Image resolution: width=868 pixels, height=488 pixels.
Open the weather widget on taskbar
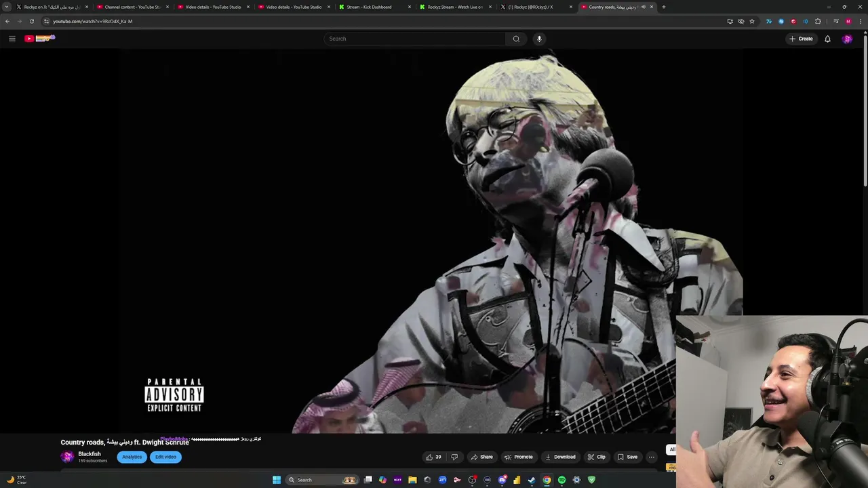click(16, 480)
